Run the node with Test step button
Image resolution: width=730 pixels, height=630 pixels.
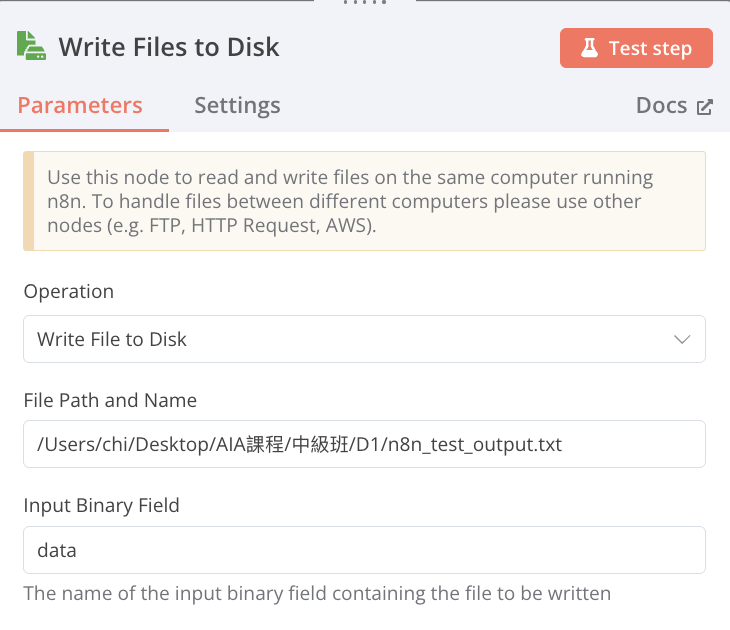point(636,48)
